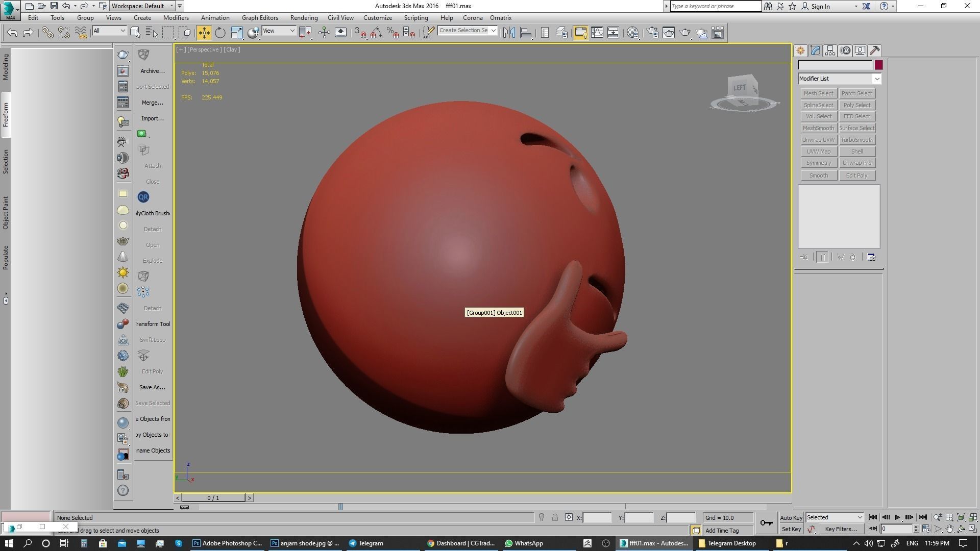Image resolution: width=980 pixels, height=551 pixels.
Task: Open Rendered Frame Window icon
Action: (x=669, y=33)
